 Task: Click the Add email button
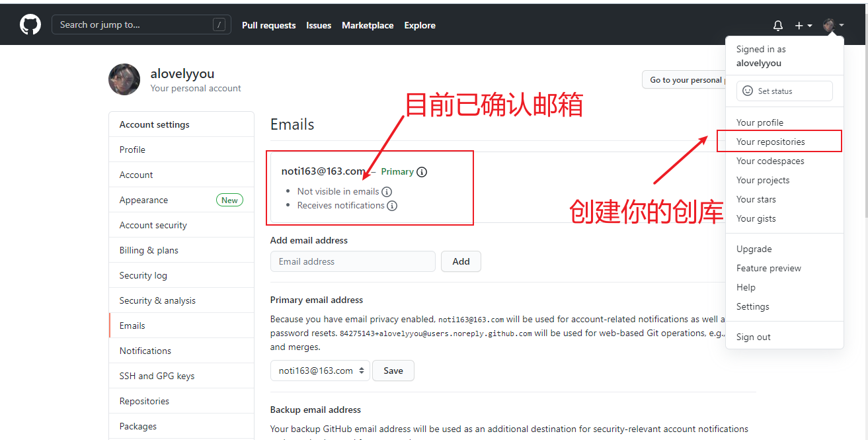(x=461, y=261)
